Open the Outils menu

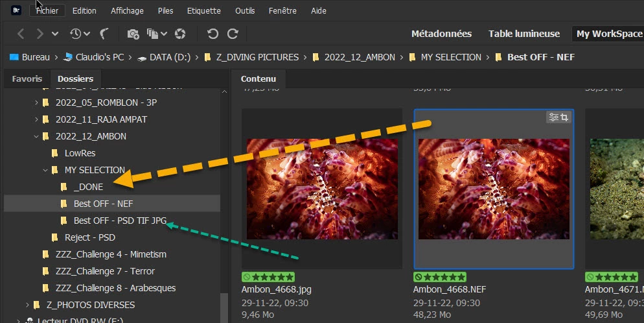coord(245,10)
